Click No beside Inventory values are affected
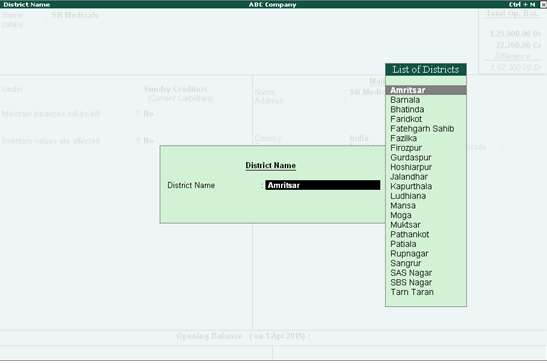Screen dimensions: 547x363 [x=148, y=141]
